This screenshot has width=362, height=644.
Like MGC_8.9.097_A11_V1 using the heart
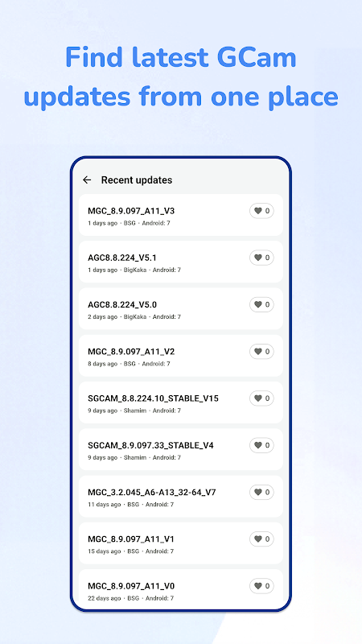[x=262, y=539]
